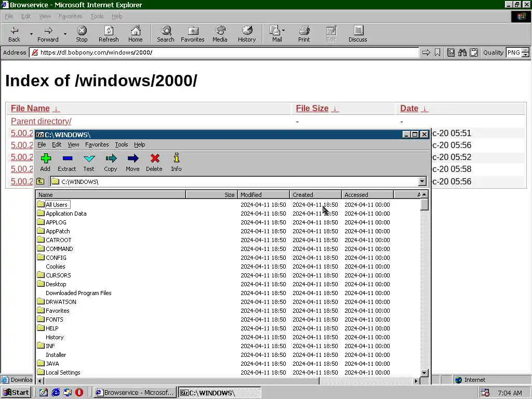This screenshot has height=399, width=532.
Task: Open the 7-Zip Favorites menu
Action: point(97,144)
